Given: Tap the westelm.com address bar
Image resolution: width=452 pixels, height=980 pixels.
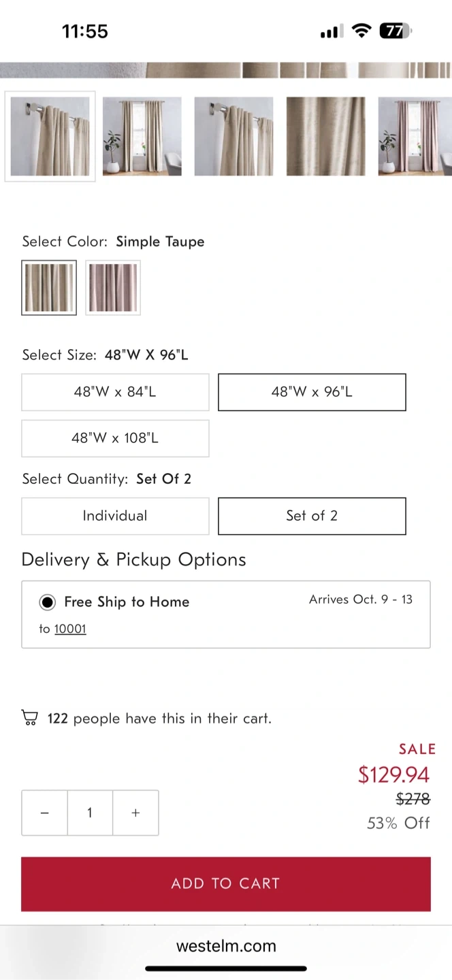Looking at the screenshot, I should [x=226, y=946].
